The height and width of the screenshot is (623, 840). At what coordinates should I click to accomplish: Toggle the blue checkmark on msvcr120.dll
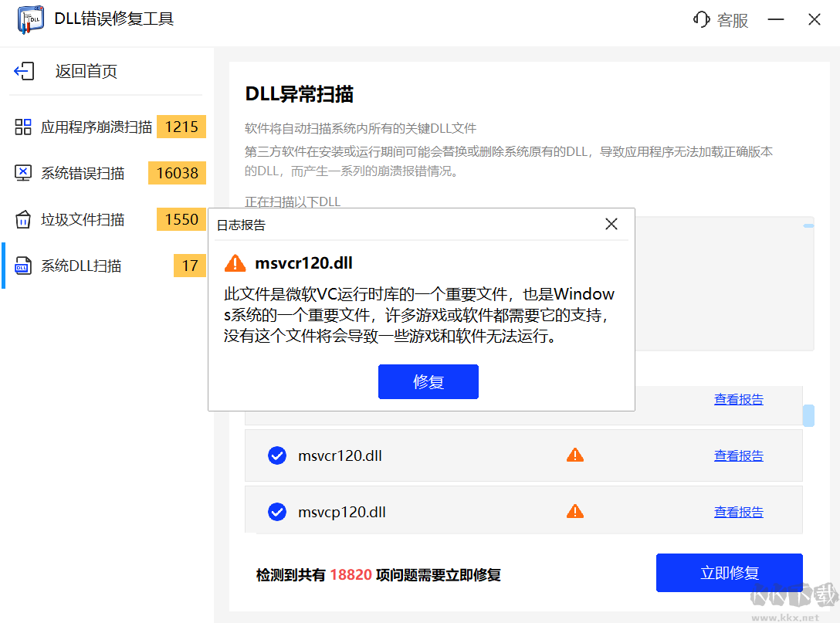click(x=277, y=455)
